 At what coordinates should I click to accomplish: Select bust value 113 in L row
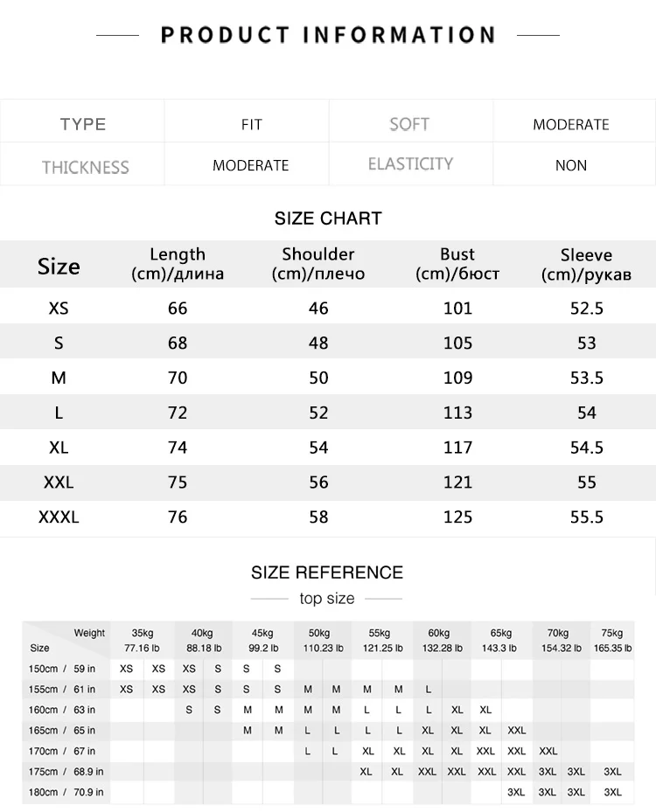click(x=458, y=413)
